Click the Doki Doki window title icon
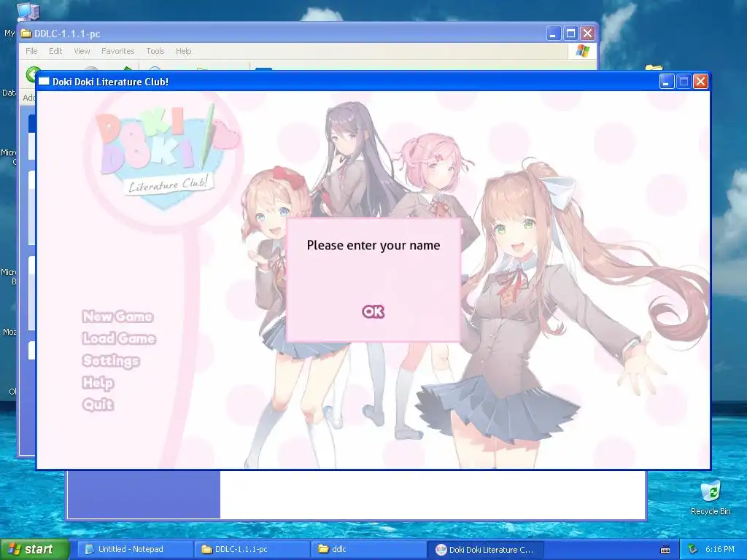 pos(44,82)
